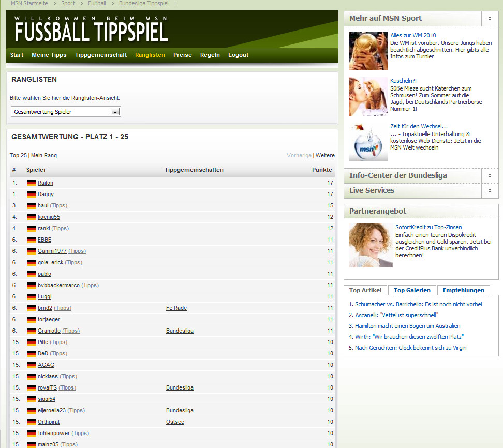
Task: Go to Weitere rankings page
Action: tap(325, 155)
